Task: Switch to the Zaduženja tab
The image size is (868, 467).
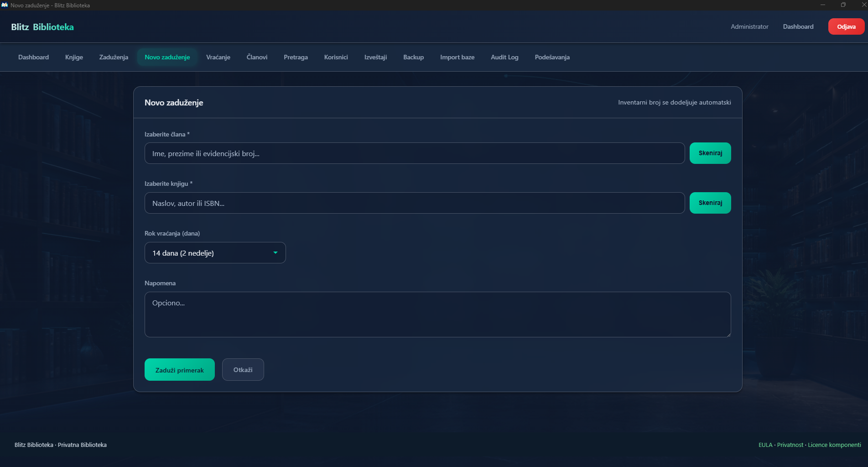Action: pyautogui.click(x=114, y=57)
